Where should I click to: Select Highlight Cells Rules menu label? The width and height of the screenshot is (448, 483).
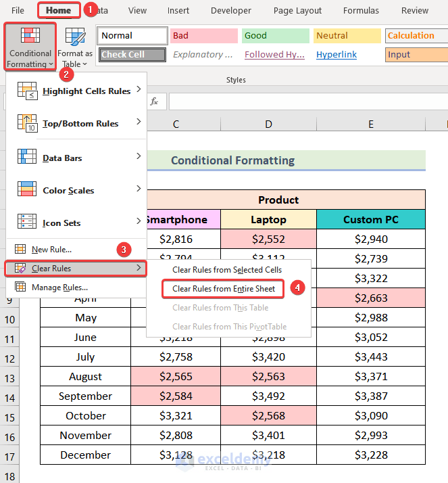86,91
